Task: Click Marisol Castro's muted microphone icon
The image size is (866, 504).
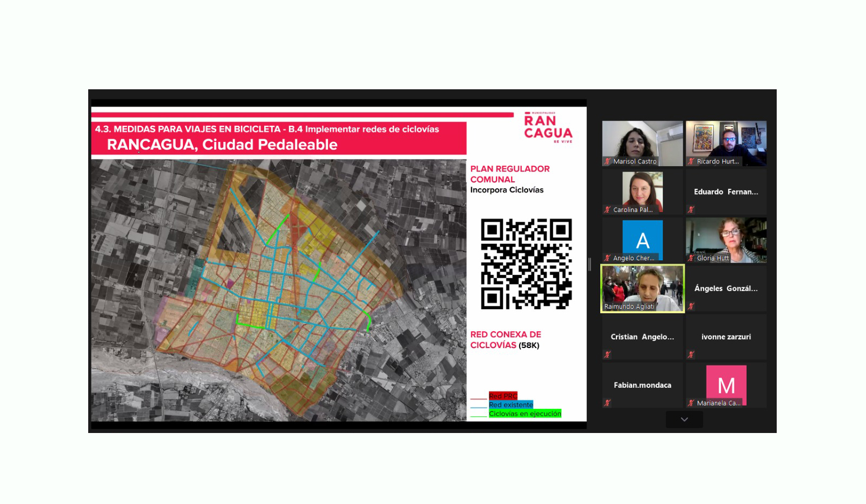Action: (607, 161)
